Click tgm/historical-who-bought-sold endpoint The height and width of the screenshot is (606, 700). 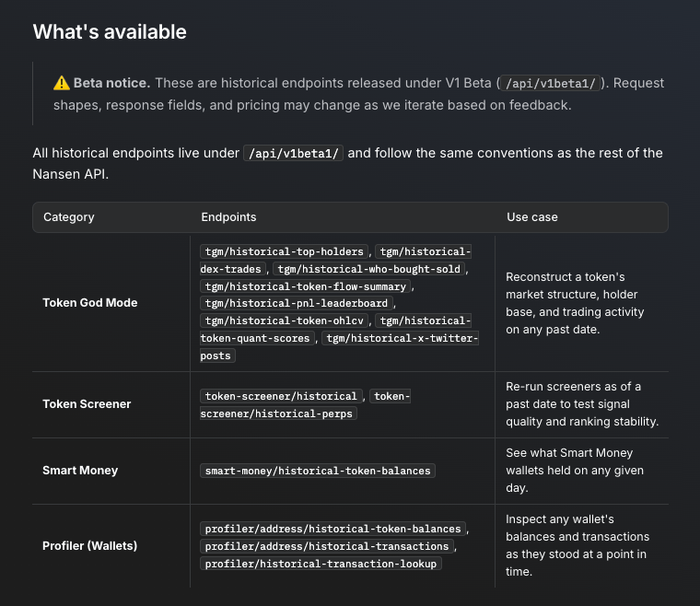point(368,269)
